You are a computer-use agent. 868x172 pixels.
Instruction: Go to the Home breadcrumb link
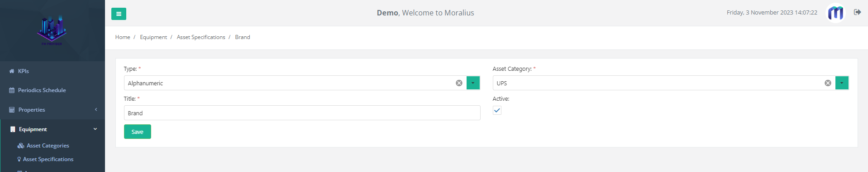pyautogui.click(x=123, y=37)
